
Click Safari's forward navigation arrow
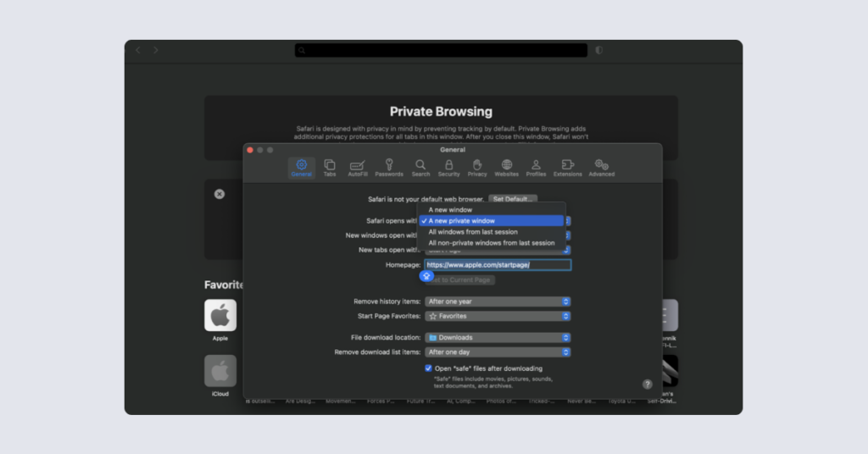click(x=156, y=50)
